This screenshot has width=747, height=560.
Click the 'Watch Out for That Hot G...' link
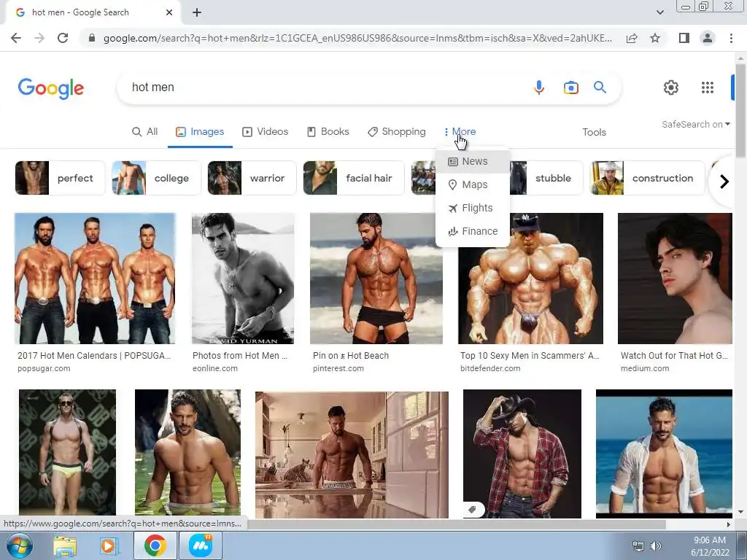(x=674, y=356)
